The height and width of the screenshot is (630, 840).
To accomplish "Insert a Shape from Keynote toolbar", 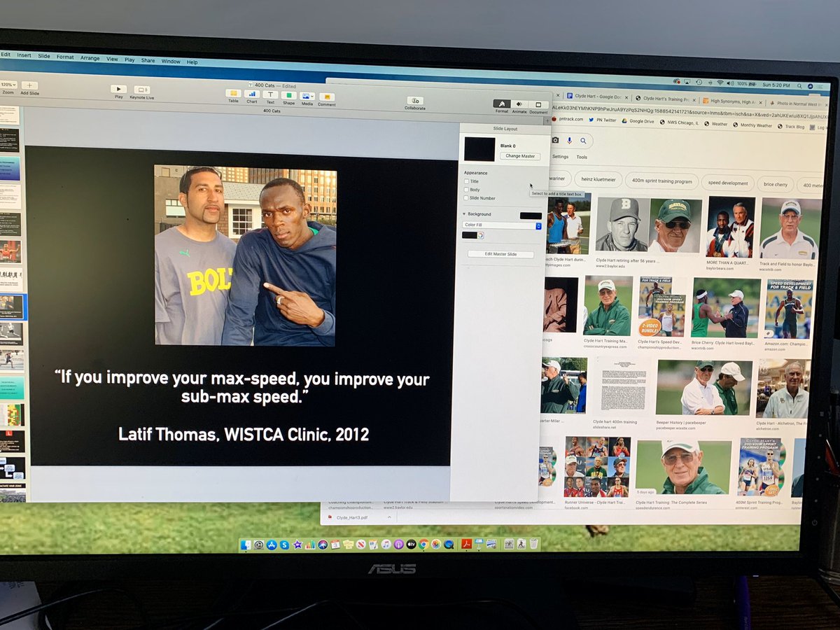I will pos(288,95).
